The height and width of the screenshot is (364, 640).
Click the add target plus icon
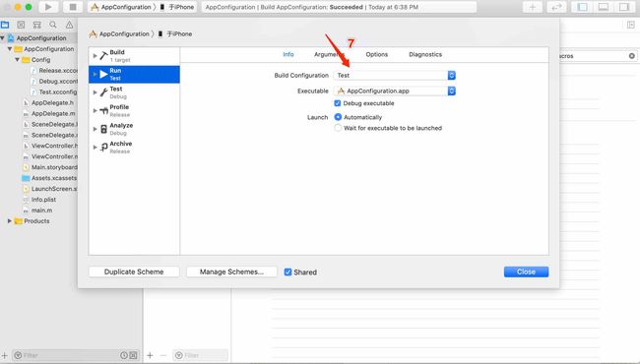(x=150, y=355)
